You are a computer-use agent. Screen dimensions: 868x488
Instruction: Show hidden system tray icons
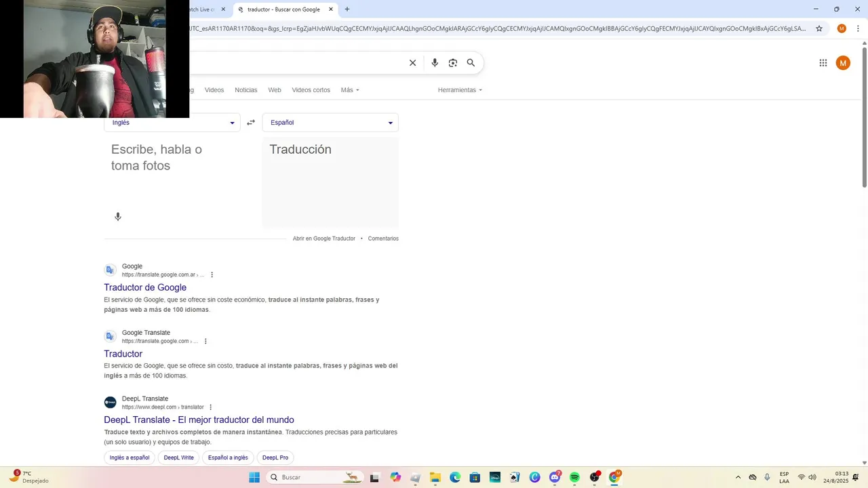[x=738, y=477]
